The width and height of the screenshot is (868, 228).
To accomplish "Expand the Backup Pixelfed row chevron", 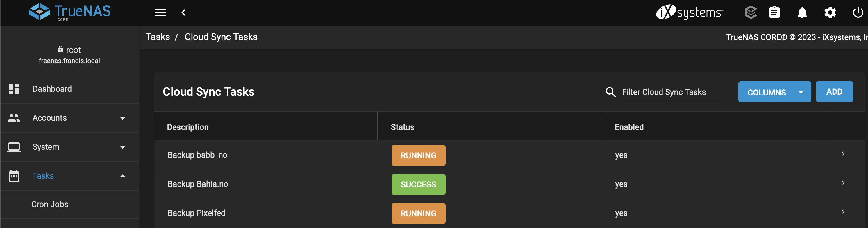I will coord(843,211).
